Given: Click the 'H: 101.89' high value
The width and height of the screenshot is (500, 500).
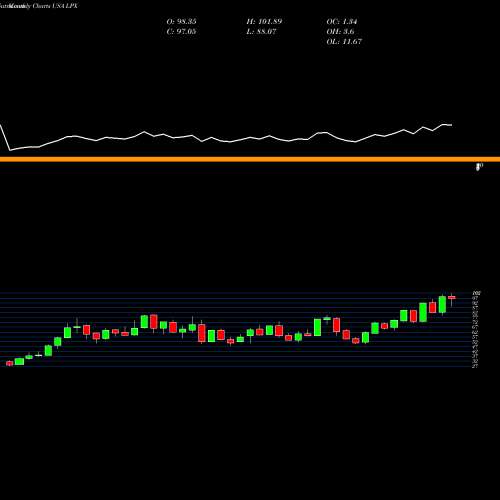Looking at the screenshot, I should pos(264,22).
